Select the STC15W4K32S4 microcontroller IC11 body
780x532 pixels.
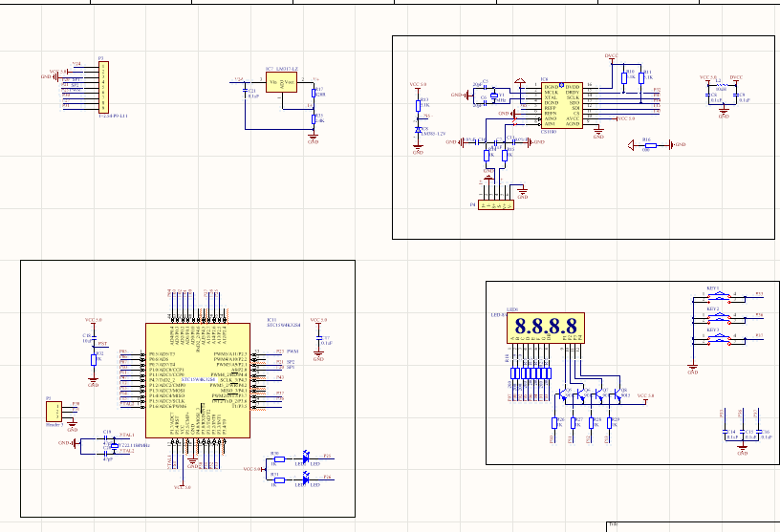pyautogui.click(x=198, y=381)
